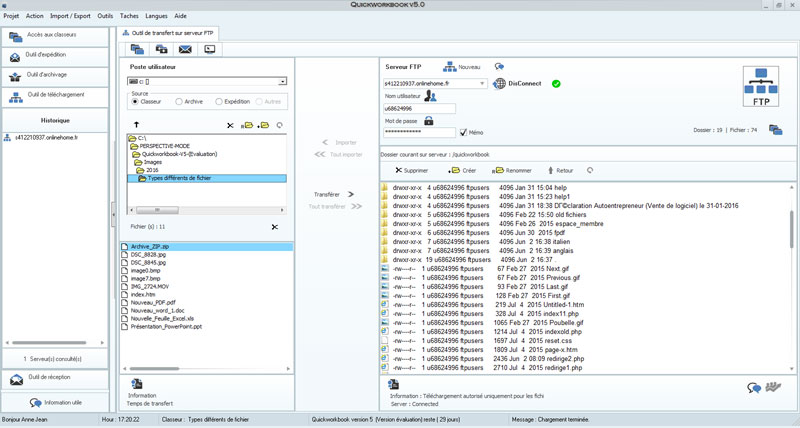
Task: Select the 'Types différents de fichier' folder
Action: [x=179, y=178]
